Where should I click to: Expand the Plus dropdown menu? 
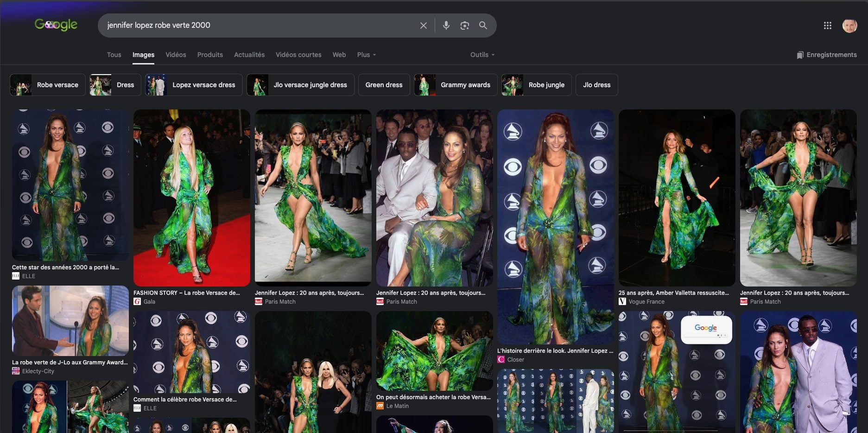pyautogui.click(x=366, y=55)
